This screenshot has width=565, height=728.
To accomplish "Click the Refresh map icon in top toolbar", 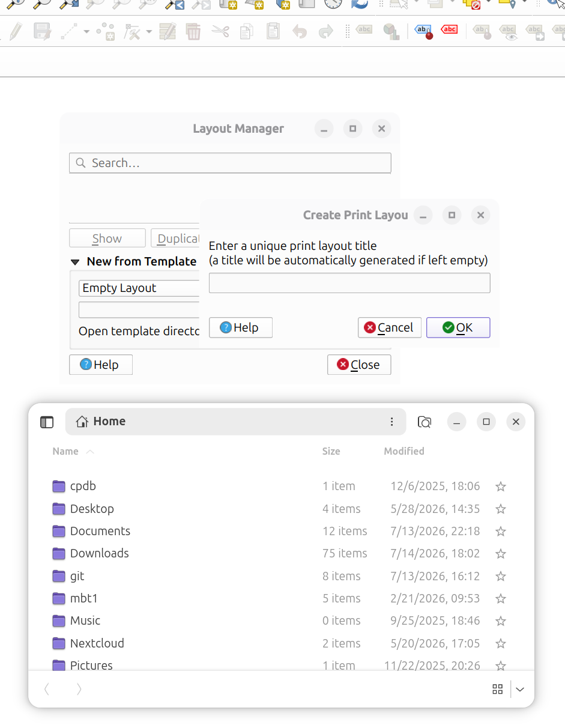I will (x=360, y=4).
